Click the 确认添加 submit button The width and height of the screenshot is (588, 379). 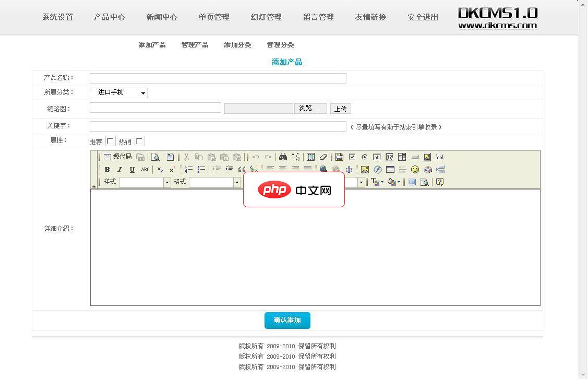287,320
